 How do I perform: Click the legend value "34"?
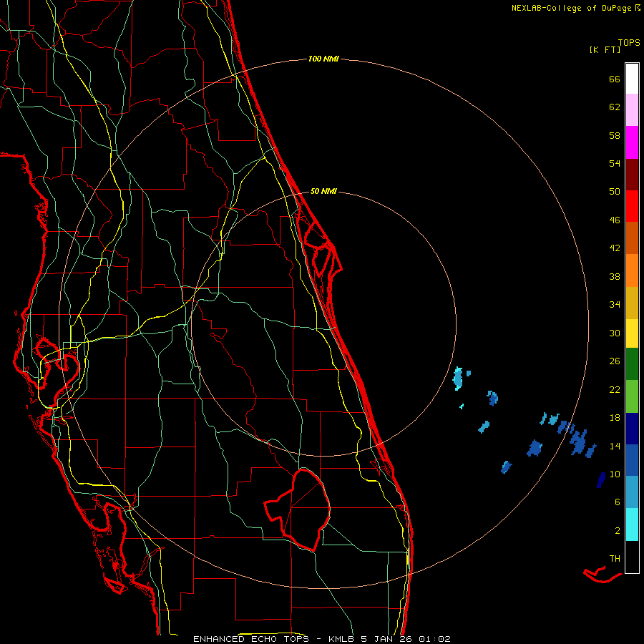pos(615,305)
